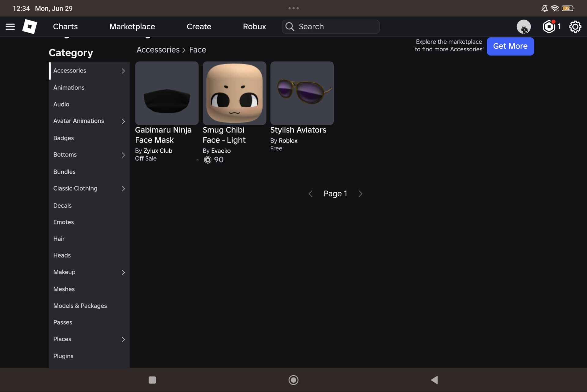The height and width of the screenshot is (392, 587).
Task: Open the settings gear
Action: coord(575,27)
